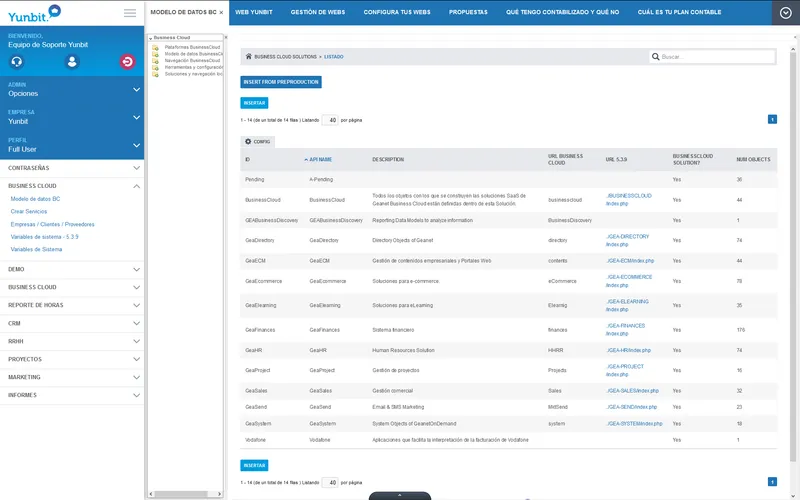Image resolution: width=800 pixels, height=500 pixels.
Task: Sort by the API Name column header
Action: pos(320,160)
